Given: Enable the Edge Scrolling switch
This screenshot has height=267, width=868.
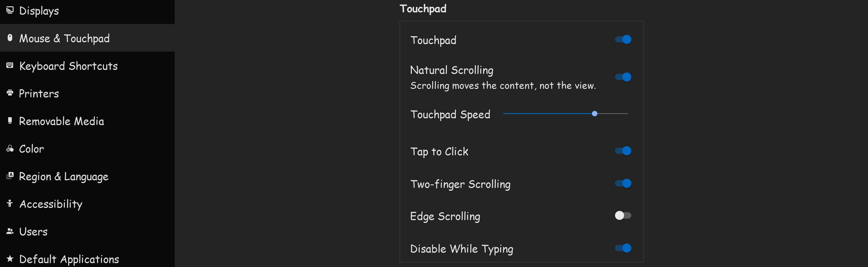Looking at the screenshot, I should 623,215.
